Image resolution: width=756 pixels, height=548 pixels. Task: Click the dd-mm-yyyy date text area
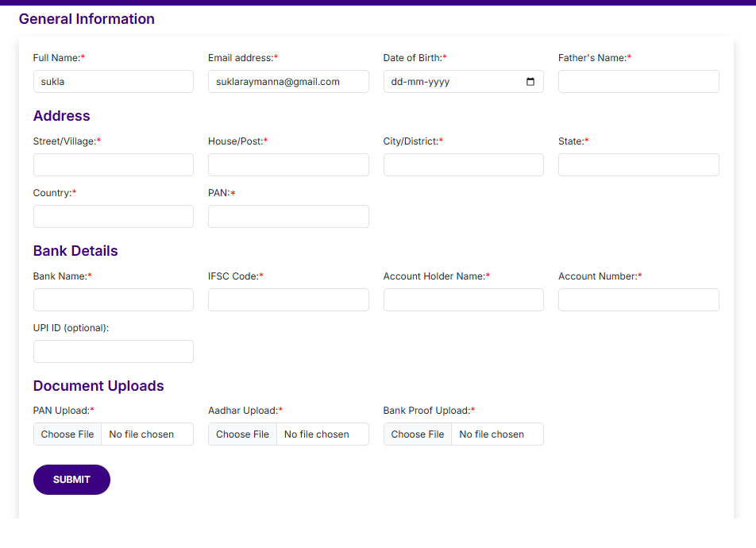[x=420, y=82]
